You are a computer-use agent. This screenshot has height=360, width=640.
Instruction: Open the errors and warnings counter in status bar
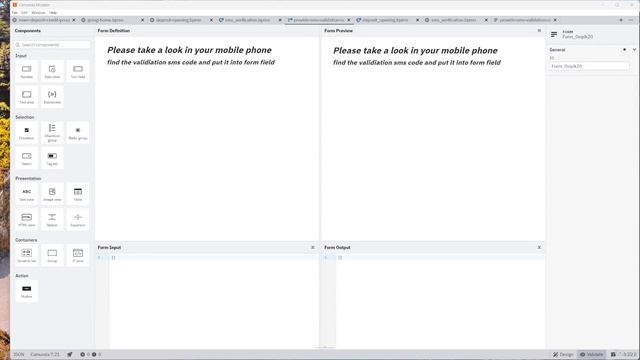pyautogui.click(x=91, y=354)
